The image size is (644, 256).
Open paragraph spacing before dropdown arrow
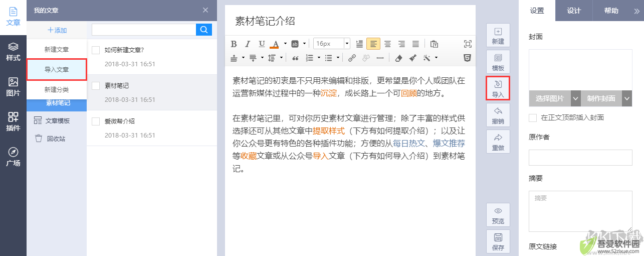pyautogui.click(x=243, y=58)
